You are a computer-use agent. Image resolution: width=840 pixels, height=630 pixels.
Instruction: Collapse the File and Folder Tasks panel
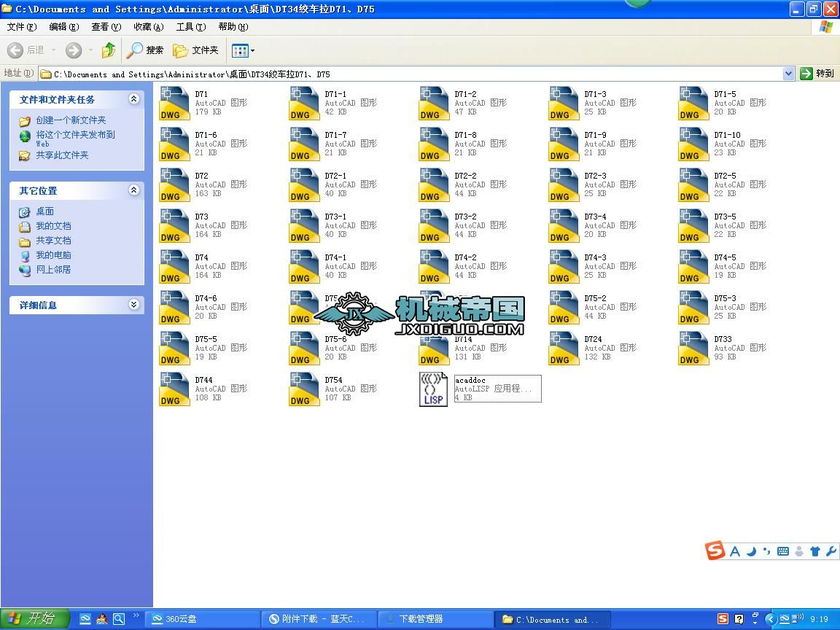pos(133,99)
